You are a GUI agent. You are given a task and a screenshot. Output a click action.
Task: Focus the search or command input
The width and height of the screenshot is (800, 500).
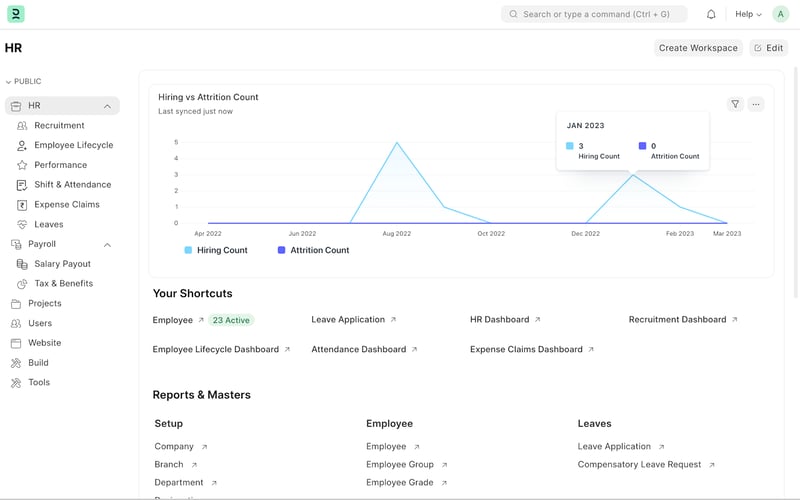pos(594,14)
